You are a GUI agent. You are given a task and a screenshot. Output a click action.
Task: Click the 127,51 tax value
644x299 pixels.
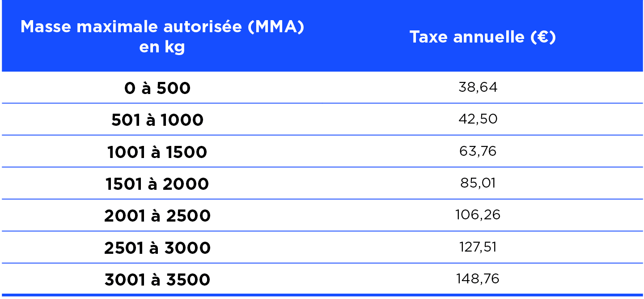coord(478,247)
